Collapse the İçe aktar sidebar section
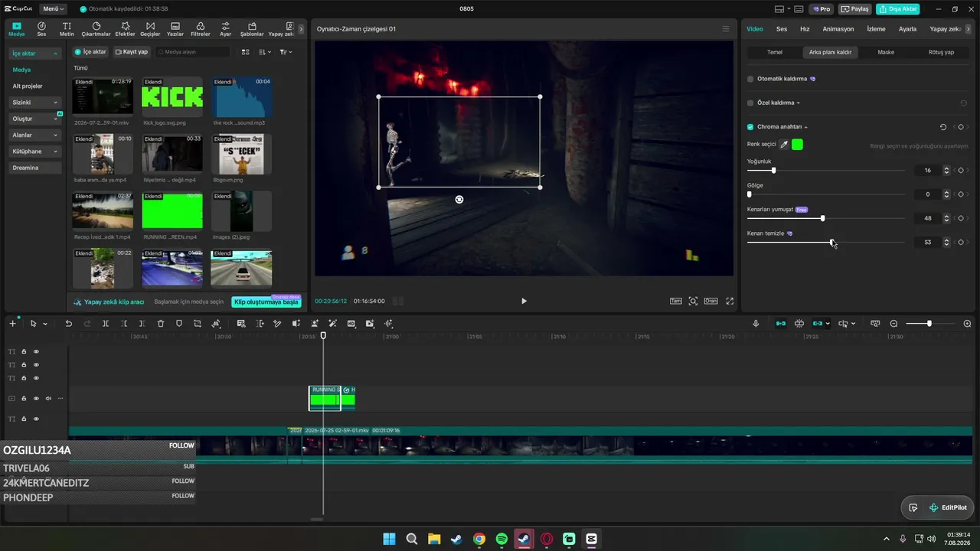 [35, 54]
